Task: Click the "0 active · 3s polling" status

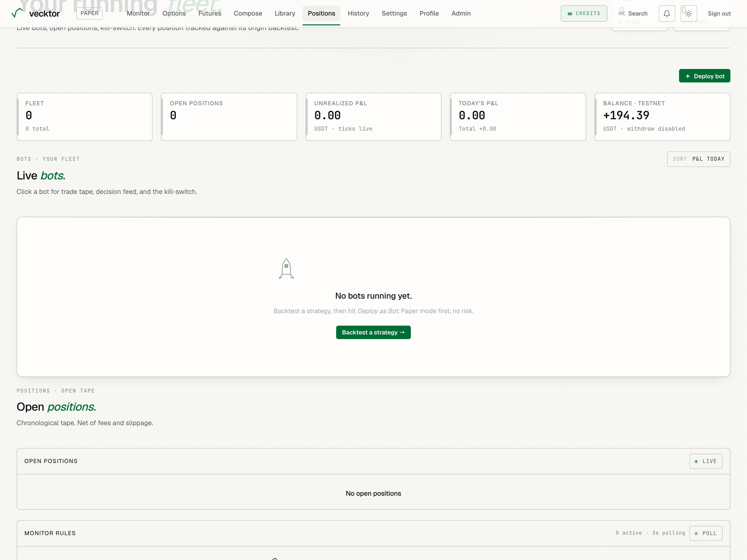Action: [650, 533]
